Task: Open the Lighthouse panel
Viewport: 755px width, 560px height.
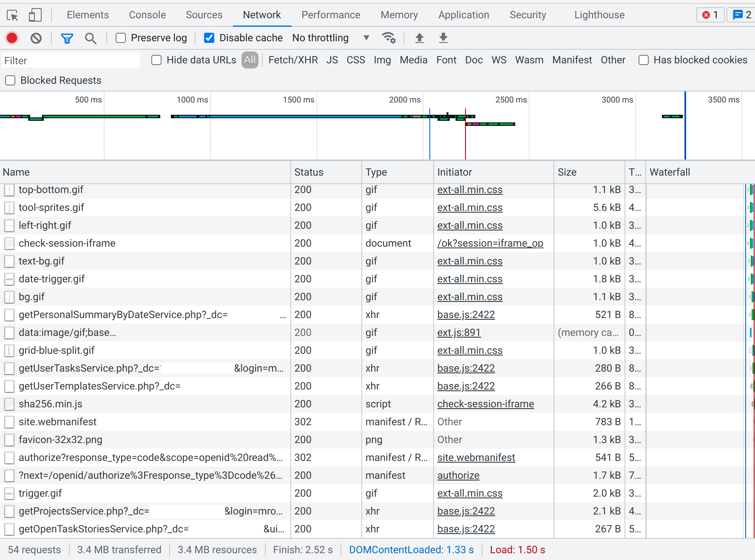Action: pyautogui.click(x=599, y=14)
